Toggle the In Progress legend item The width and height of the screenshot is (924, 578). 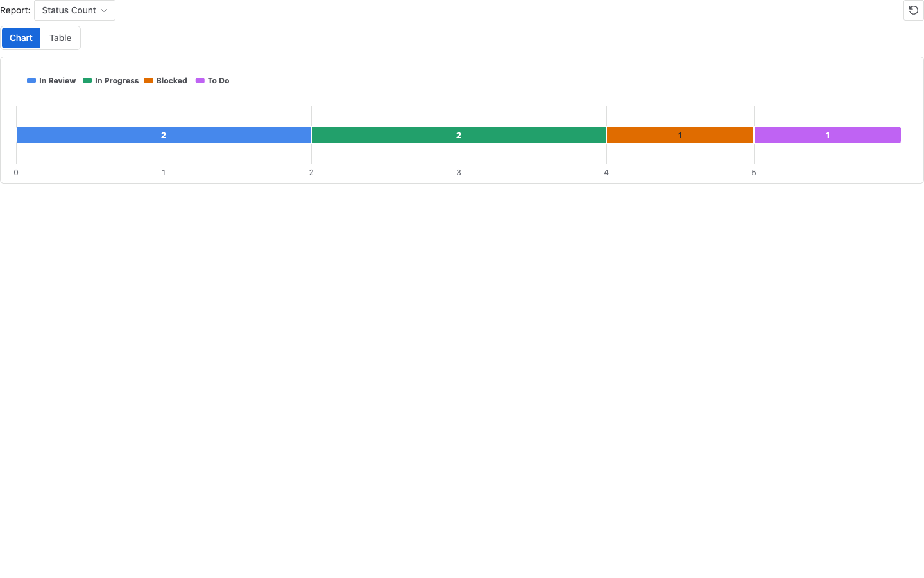tap(110, 81)
